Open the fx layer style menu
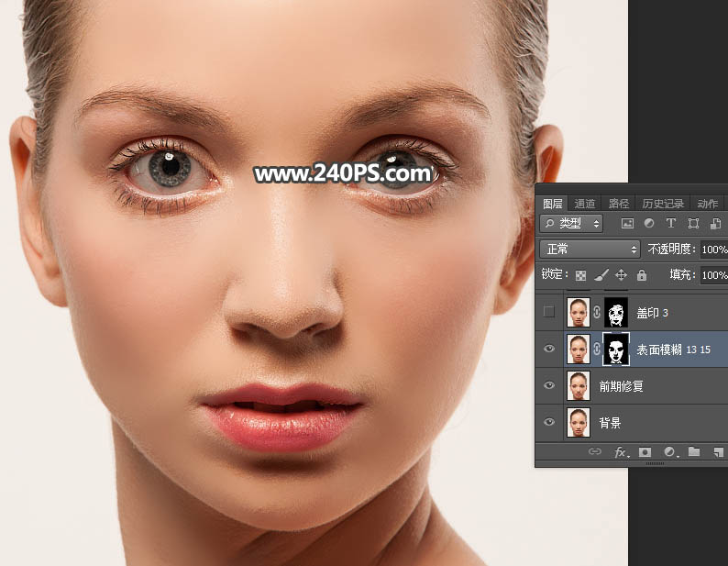 coord(622,452)
